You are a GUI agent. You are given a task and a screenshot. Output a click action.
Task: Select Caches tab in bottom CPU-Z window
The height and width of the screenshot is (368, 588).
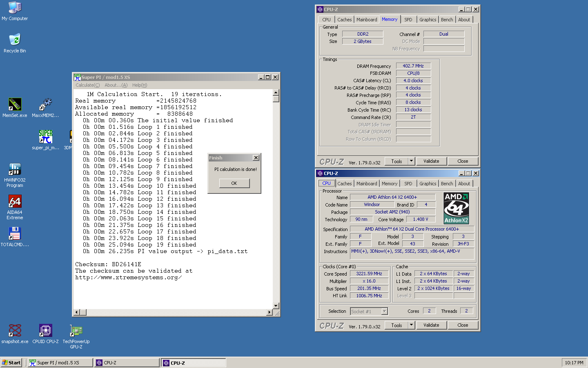pyautogui.click(x=344, y=184)
